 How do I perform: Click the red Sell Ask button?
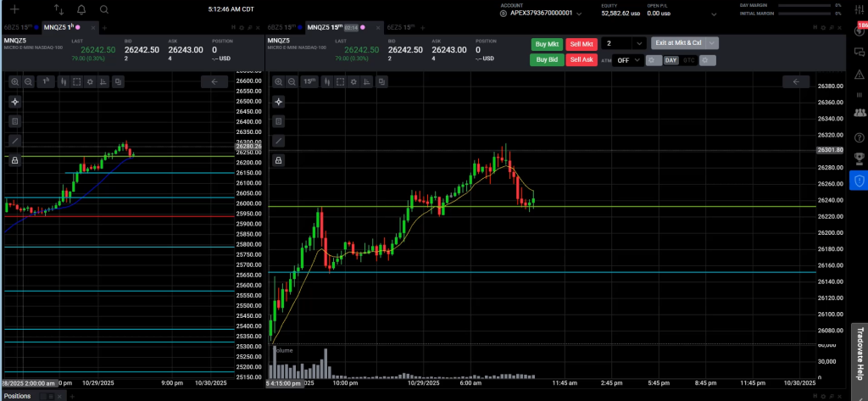(581, 60)
